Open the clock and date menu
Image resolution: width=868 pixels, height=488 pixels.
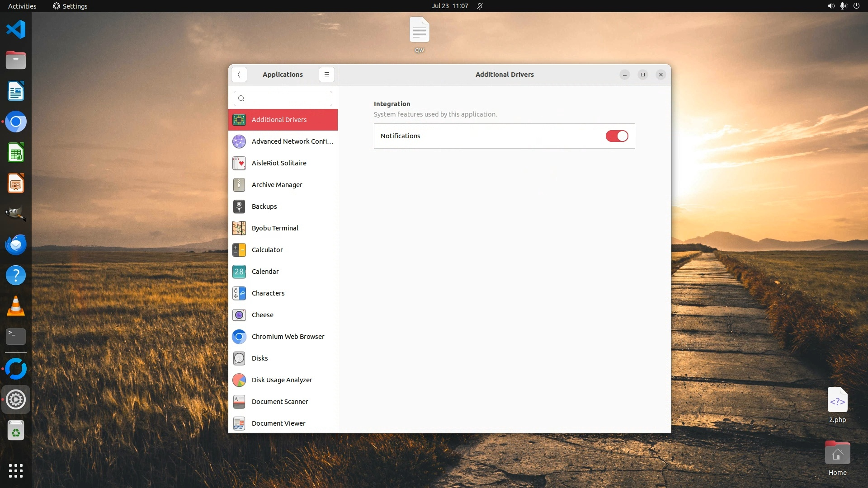[449, 6]
